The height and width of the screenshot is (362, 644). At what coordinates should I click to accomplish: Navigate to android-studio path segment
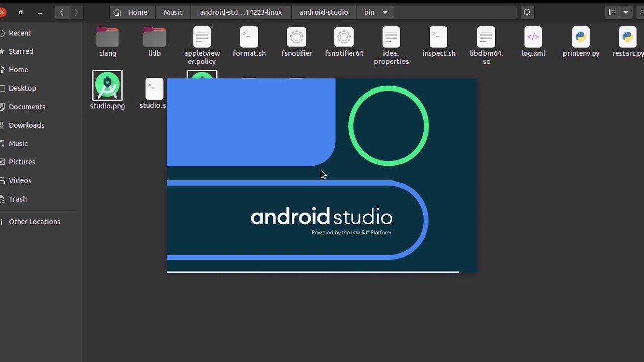[x=324, y=12]
